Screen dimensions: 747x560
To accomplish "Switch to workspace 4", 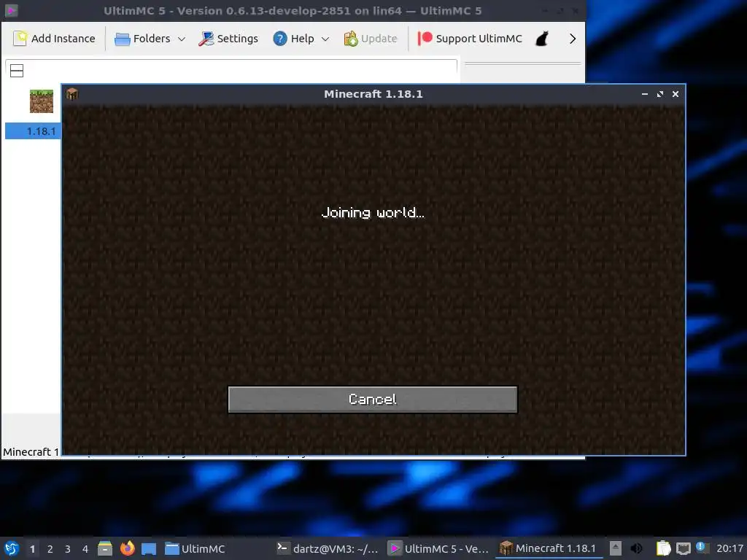I will 85,549.
